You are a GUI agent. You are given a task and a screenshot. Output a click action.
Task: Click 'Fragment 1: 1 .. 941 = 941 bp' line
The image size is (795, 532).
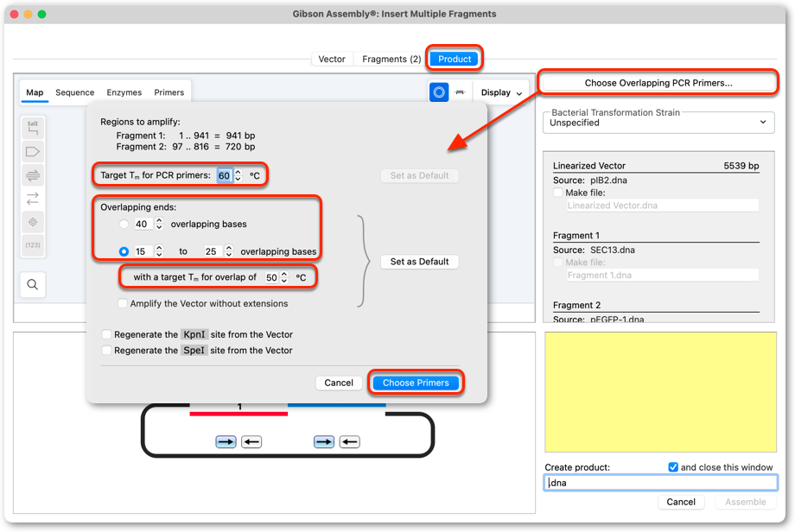tap(185, 136)
